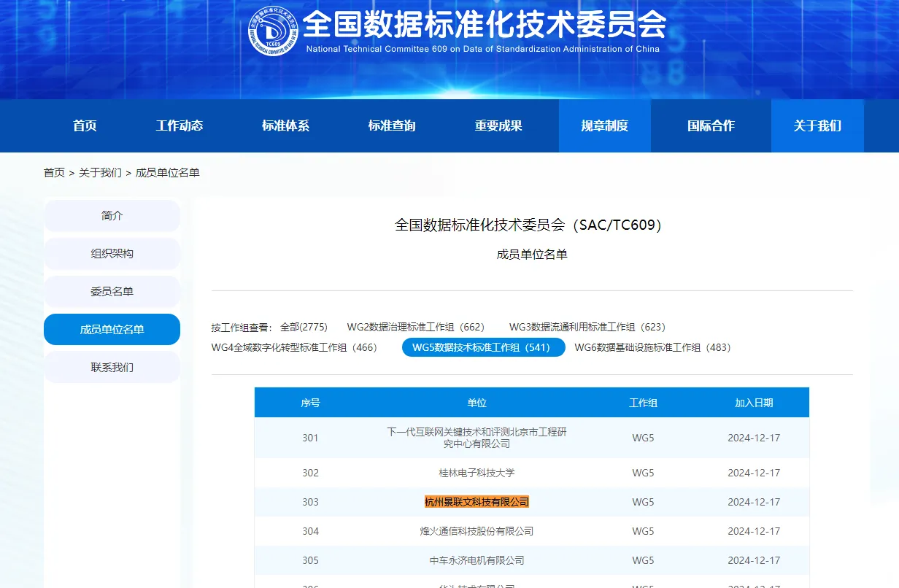This screenshot has width=899, height=588.
Task: Filter member list by 全部(2775)
Action: (x=304, y=327)
